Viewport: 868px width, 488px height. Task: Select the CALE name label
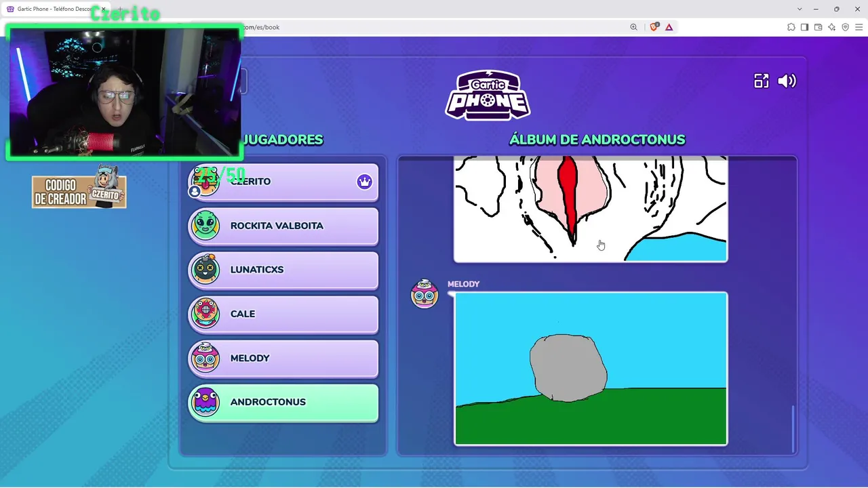243,314
